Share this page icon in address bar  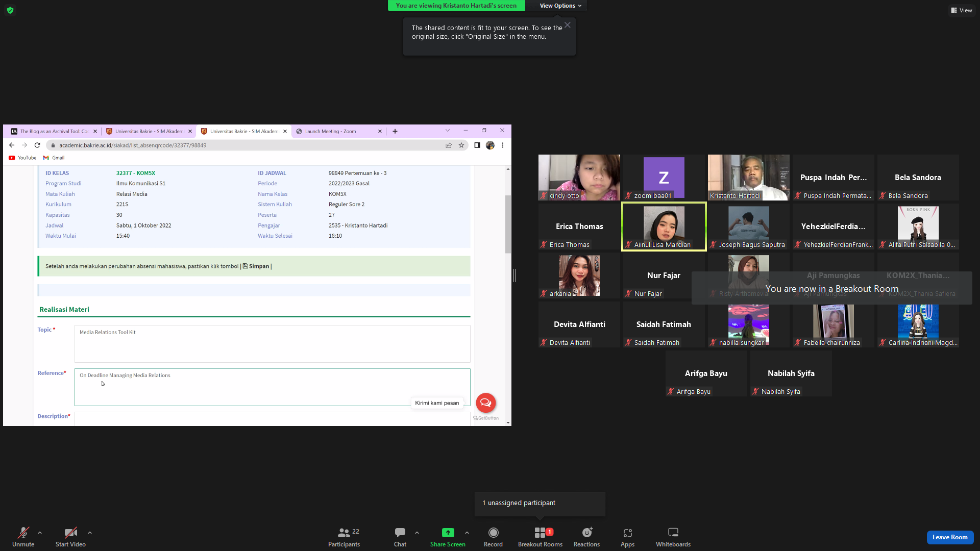[x=449, y=145]
